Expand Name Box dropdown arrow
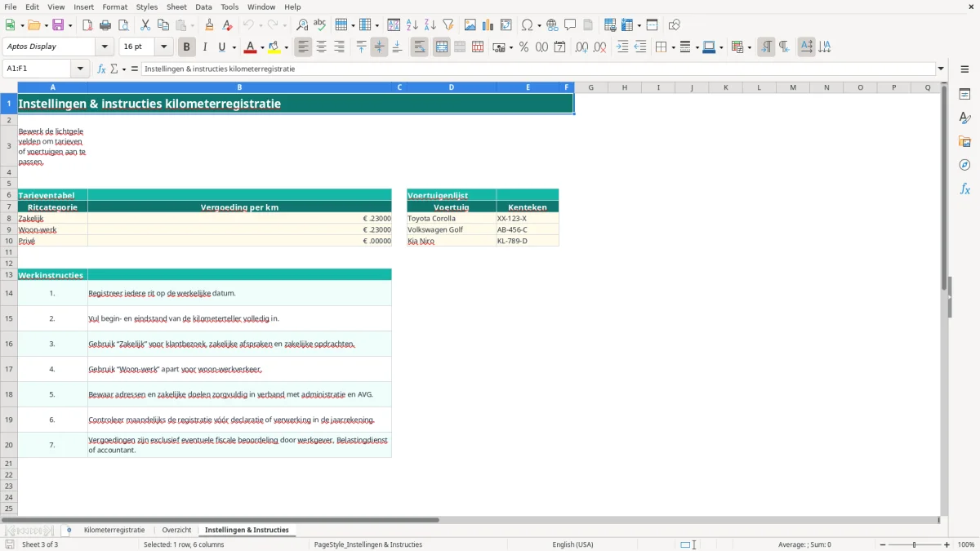980x551 pixels. (80, 69)
